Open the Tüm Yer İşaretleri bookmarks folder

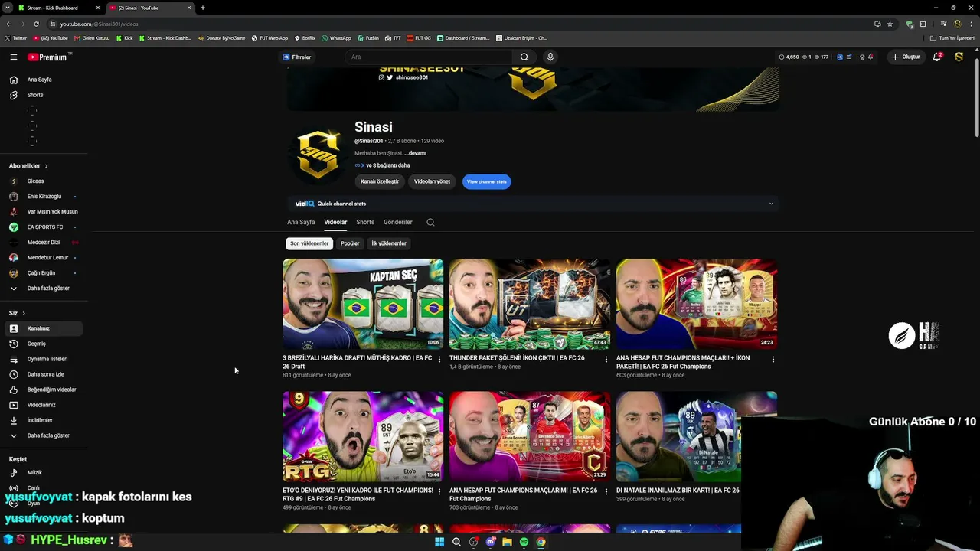[x=952, y=37]
